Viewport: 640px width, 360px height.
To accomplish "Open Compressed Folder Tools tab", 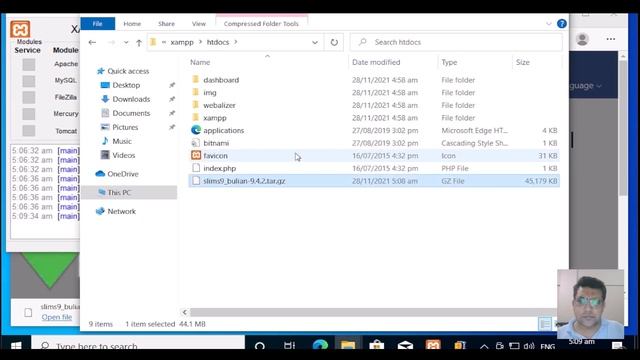I will click(x=261, y=24).
